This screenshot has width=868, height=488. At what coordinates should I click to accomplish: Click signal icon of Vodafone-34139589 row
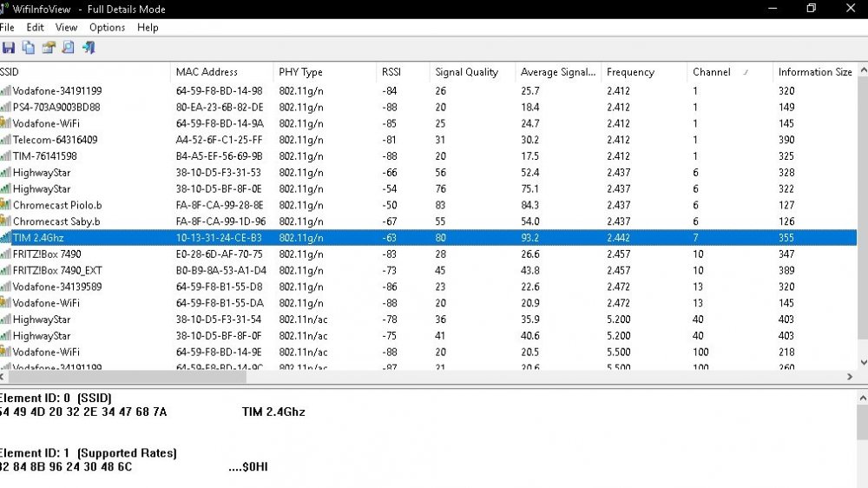5,287
